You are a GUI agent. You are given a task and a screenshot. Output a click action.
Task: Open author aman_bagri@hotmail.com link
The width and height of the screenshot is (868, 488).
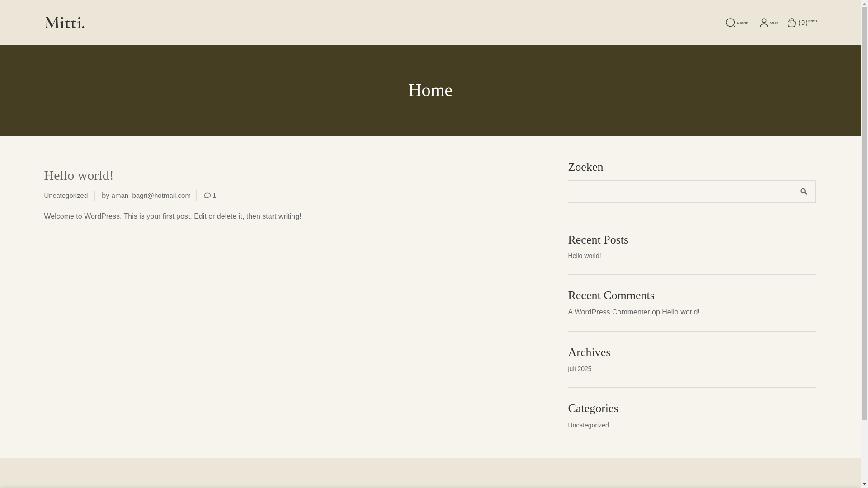tap(151, 196)
